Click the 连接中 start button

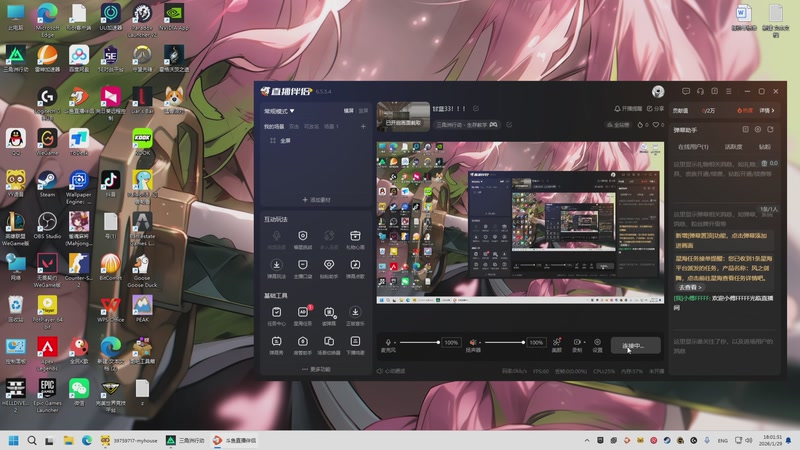[636, 345]
